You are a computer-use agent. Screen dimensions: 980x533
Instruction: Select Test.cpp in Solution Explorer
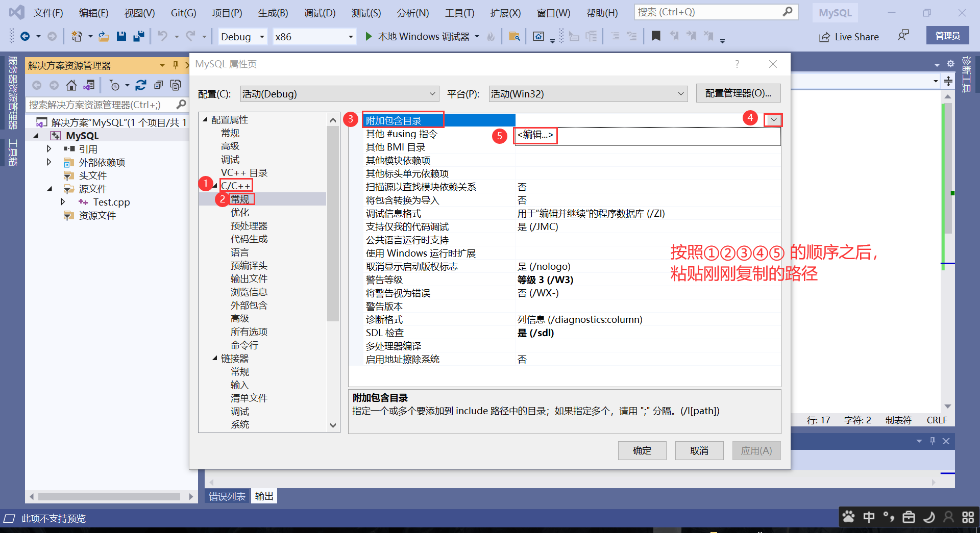pos(111,202)
